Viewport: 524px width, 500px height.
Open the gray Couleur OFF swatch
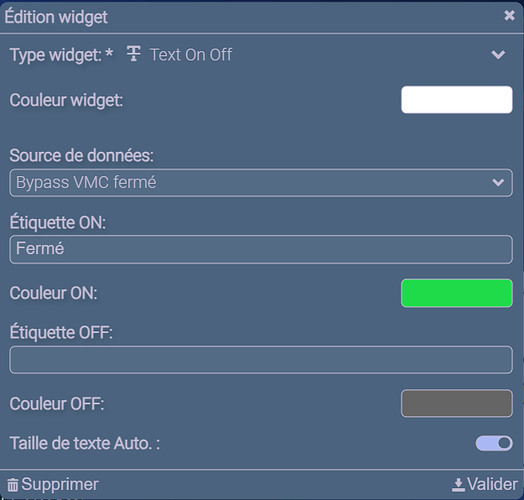[456, 403]
